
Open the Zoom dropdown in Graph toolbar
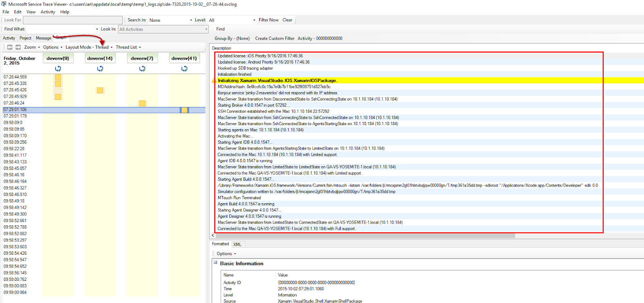(x=32, y=47)
